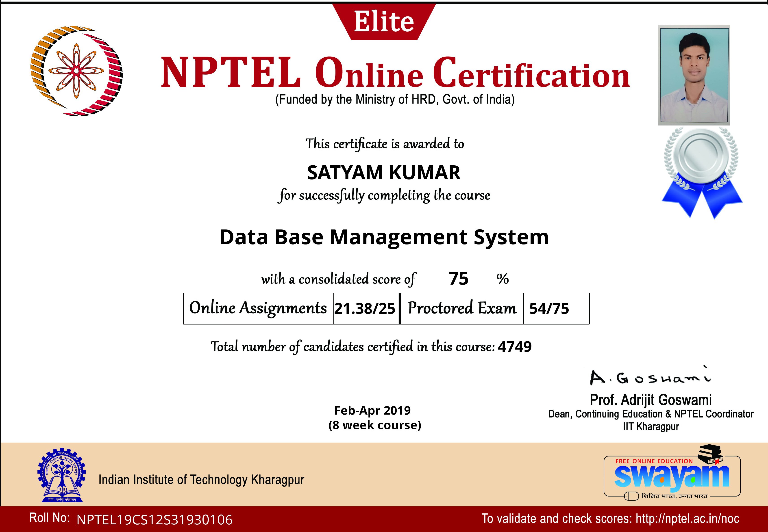The width and height of the screenshot is (768, 532).
Task: Click the consolidated score value 75
Action: click(459, 279)
